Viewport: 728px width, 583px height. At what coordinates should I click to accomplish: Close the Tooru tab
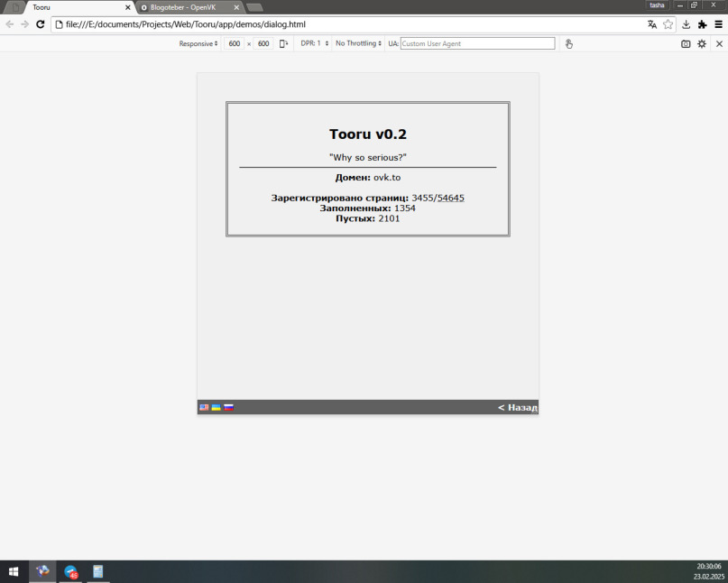[128, 7]
